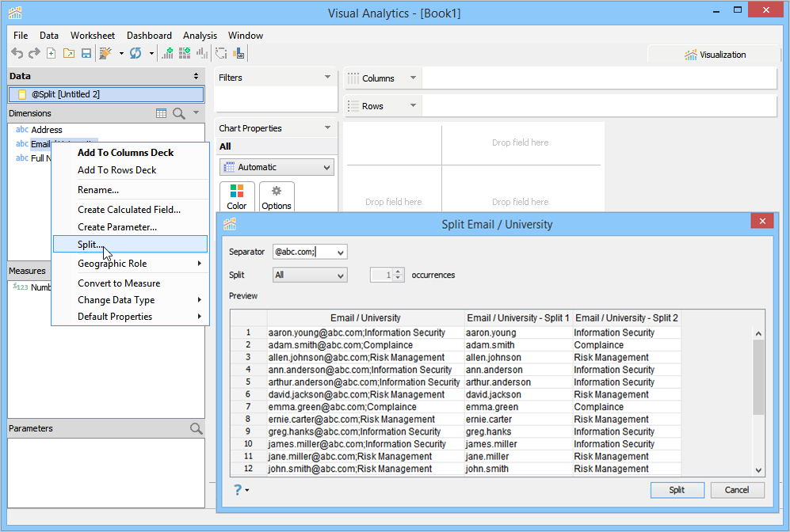
Task: Open the Default Properties submenu
Action: 131,317
